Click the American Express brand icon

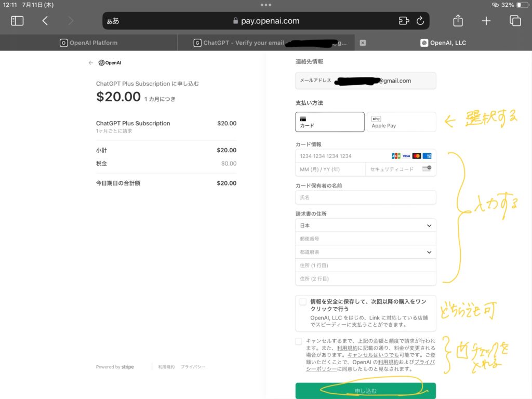tap(427, 156)
